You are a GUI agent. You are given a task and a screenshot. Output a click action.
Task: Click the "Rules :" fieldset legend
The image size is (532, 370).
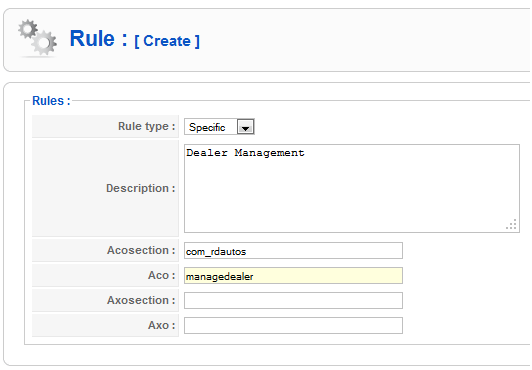(51, 101)
